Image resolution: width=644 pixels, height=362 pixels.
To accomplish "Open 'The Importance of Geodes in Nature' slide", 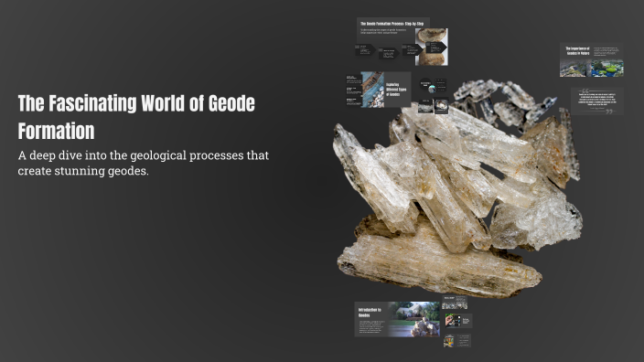I will (x=592, y=60).
